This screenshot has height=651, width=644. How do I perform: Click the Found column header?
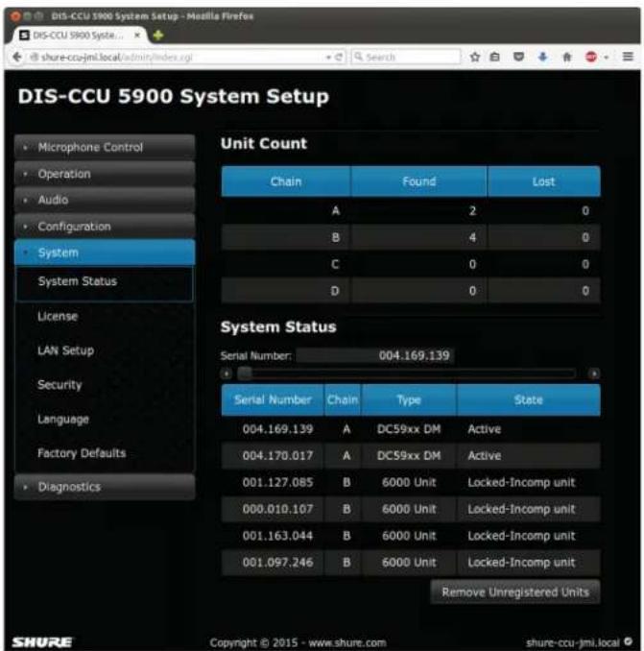[x=418, y=181]
